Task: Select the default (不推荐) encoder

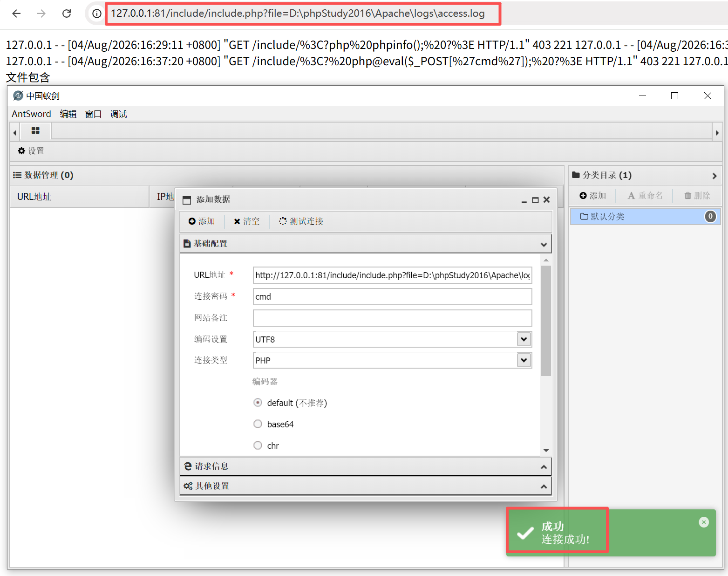Action: click(x=258, y=403)
